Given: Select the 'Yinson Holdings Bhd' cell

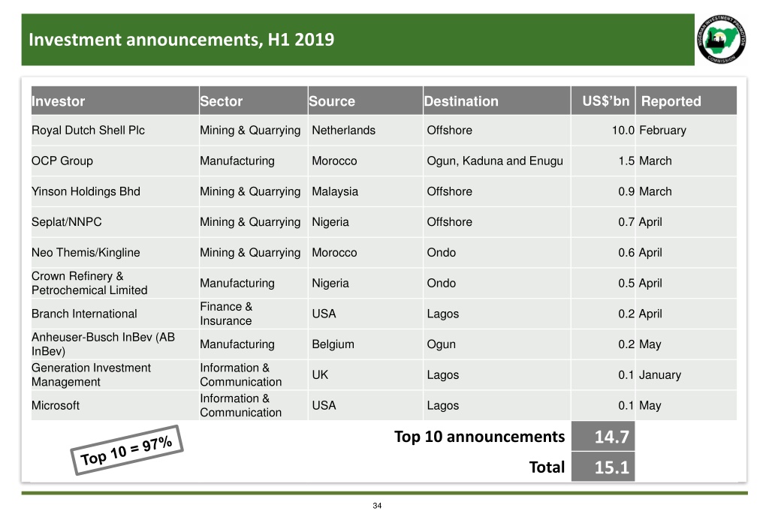Looking at the screenshot, I should (115, 191).
